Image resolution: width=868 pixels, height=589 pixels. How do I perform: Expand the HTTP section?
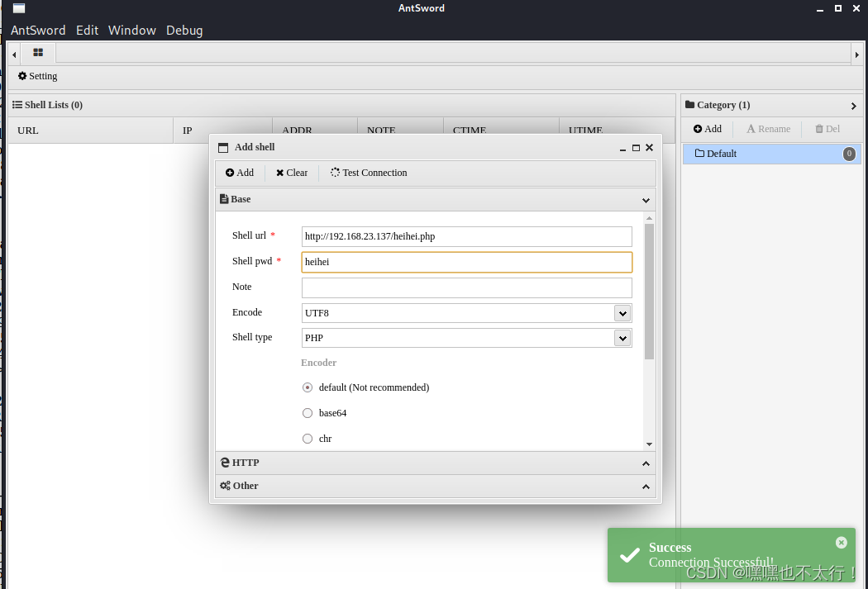pyautogui.click(x=646, y=463)
